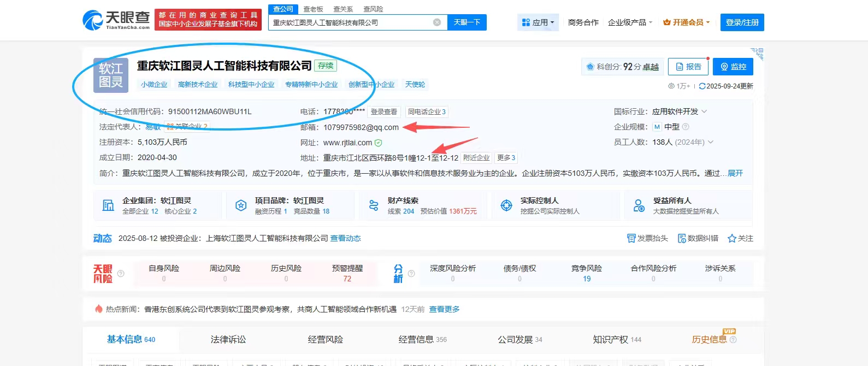Click the 财产线索 icon
The width and height of the screenshot is (868, 366).
pos(374,205)
